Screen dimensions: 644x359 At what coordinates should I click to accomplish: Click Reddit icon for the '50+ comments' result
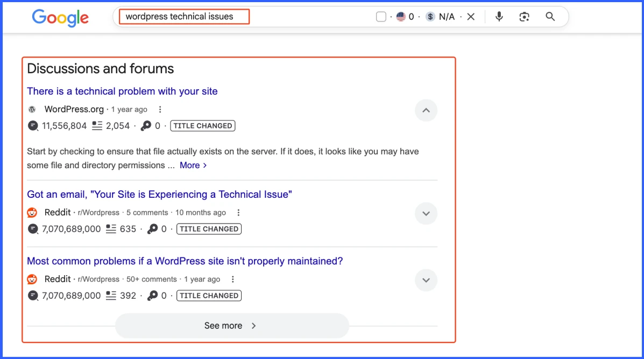point(32,279)
